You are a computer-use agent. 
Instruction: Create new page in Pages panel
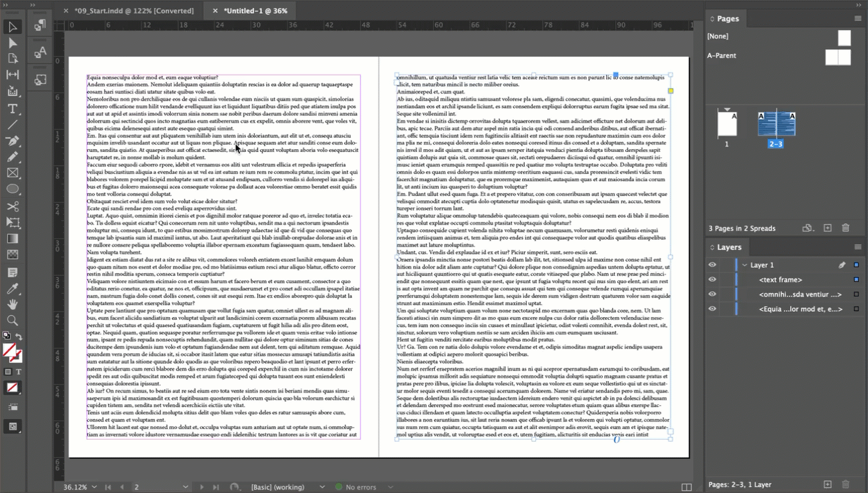(827, 228)
